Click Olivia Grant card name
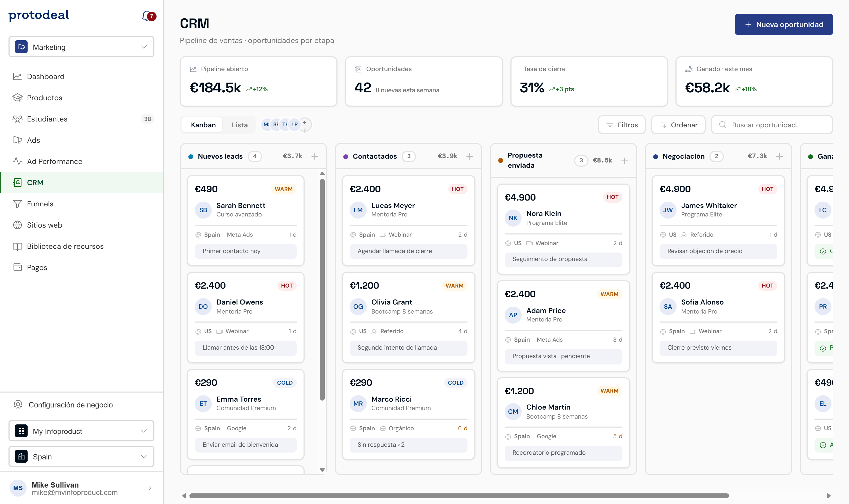Image resolution: width=849 pixels, height=504 pixels. [x=392, y=302]
